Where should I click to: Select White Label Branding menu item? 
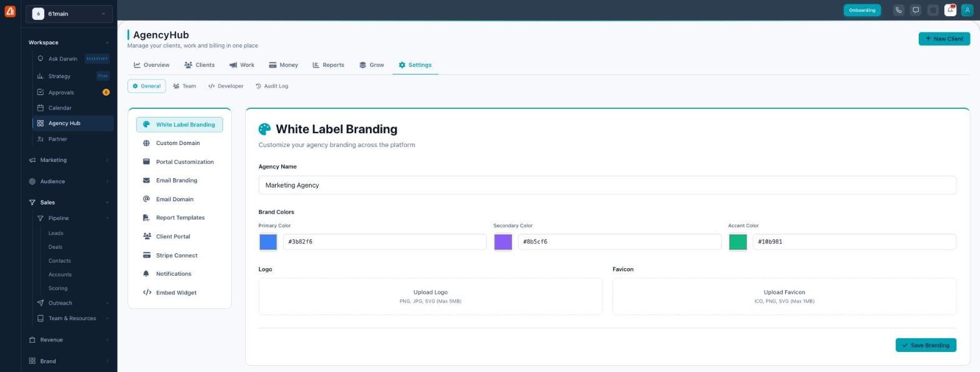179,124
